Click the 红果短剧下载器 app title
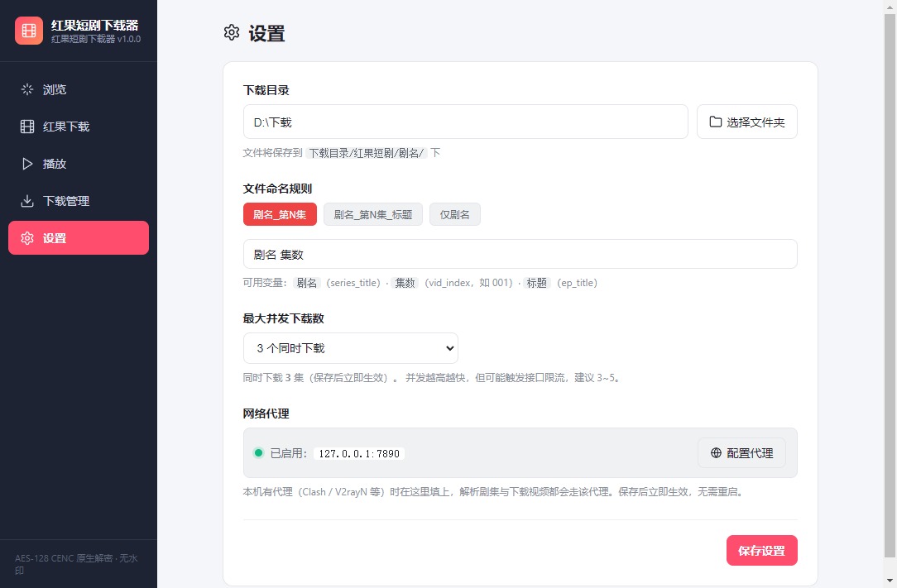The width and height of the screenshot is (897, 588). (x=95, y=25)
